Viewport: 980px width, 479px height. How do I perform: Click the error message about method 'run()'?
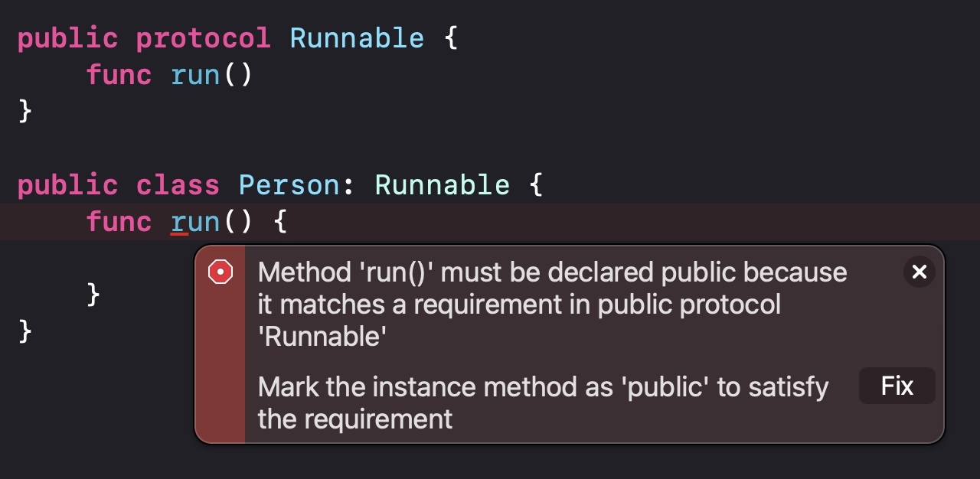pos(553,304)
